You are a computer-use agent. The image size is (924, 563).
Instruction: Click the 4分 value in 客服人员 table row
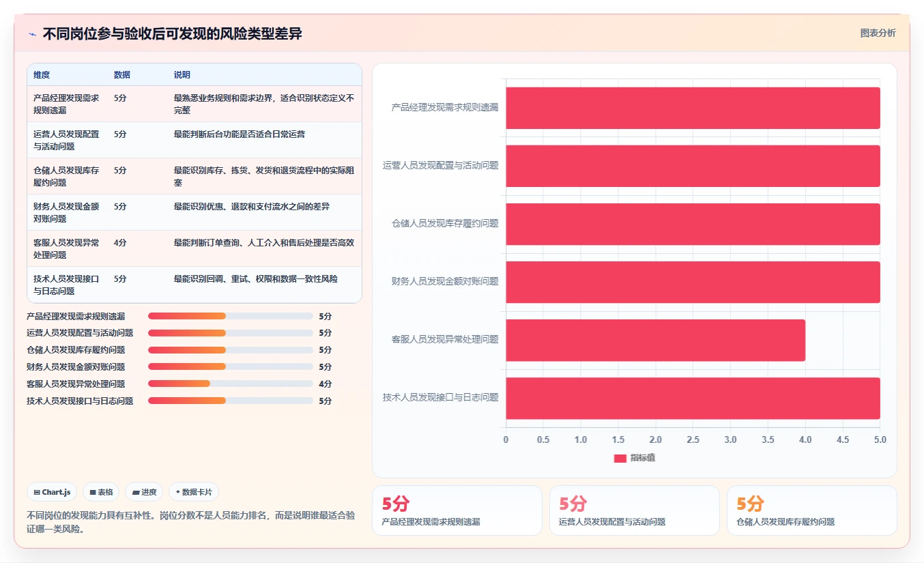click(120, 243)
